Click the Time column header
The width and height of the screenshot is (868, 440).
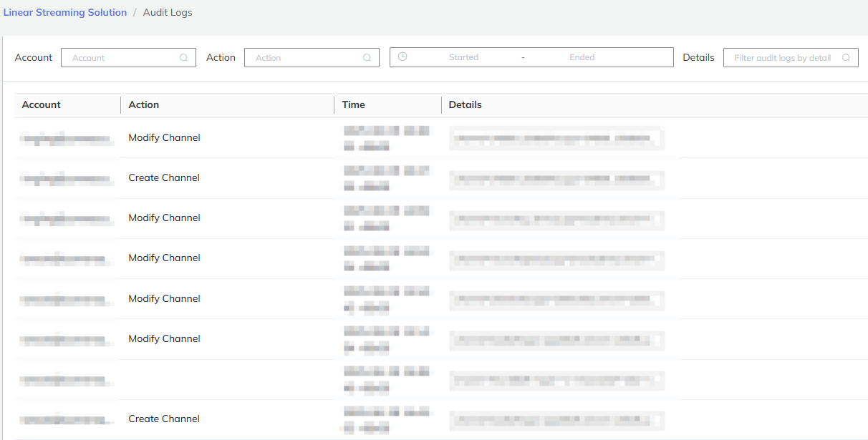point(354,104)
